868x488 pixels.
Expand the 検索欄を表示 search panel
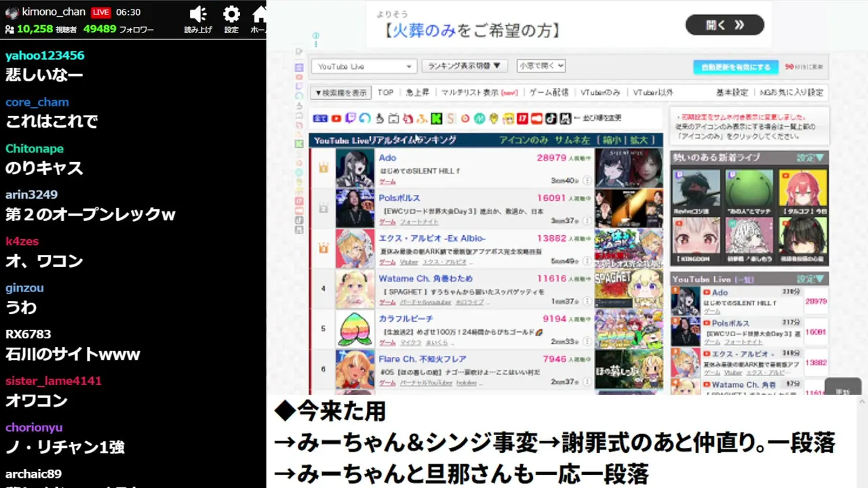[340, 92]
